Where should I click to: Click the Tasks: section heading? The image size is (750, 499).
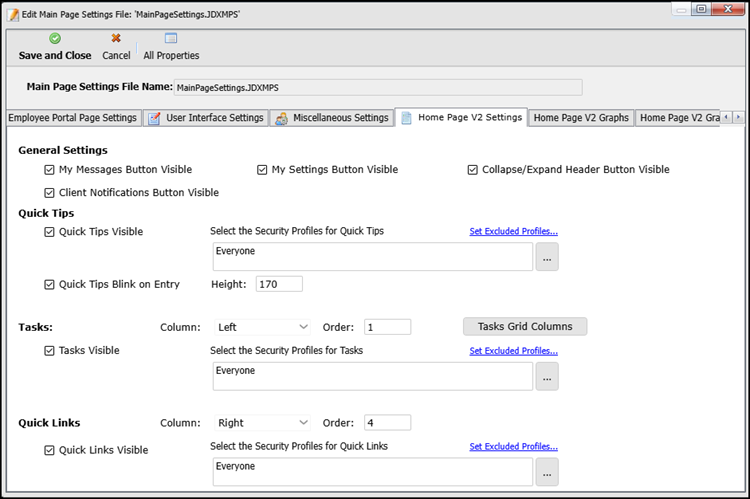(x=35, y=327)
